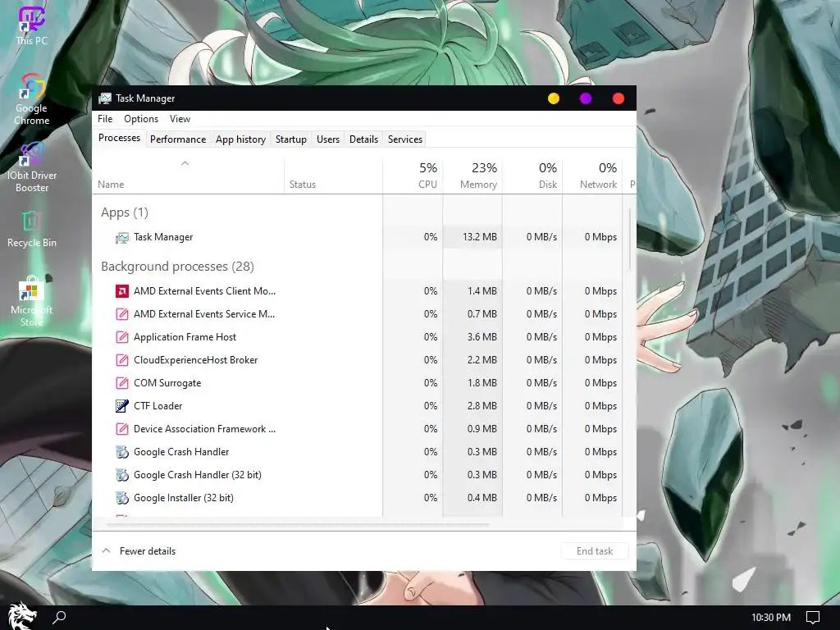Click CTF Loader process icon
The height and width of the screenshot is (630, 840).
[x=122, y=406]
